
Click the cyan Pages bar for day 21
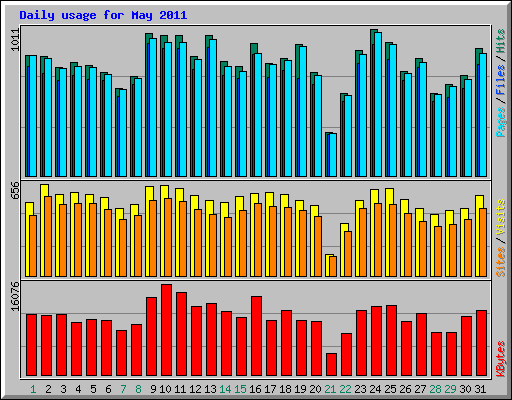coord(333,155)
